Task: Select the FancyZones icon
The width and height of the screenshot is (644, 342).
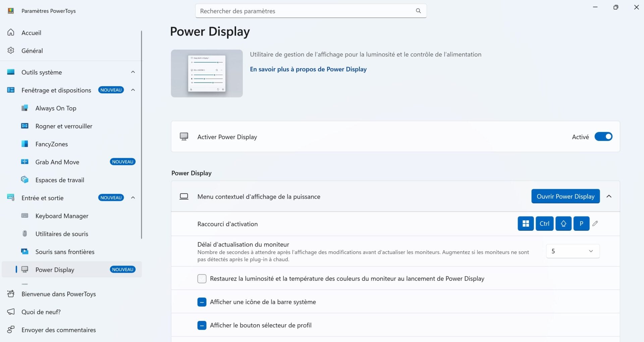Action: [24, 144]
